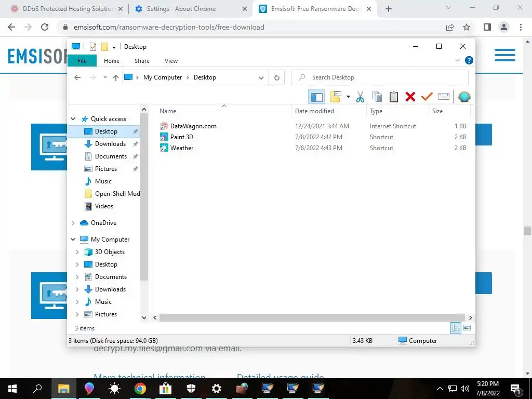Switch to Settings - About Chrome tab
The image size is (532, 399).
click(x=191, y=9)
